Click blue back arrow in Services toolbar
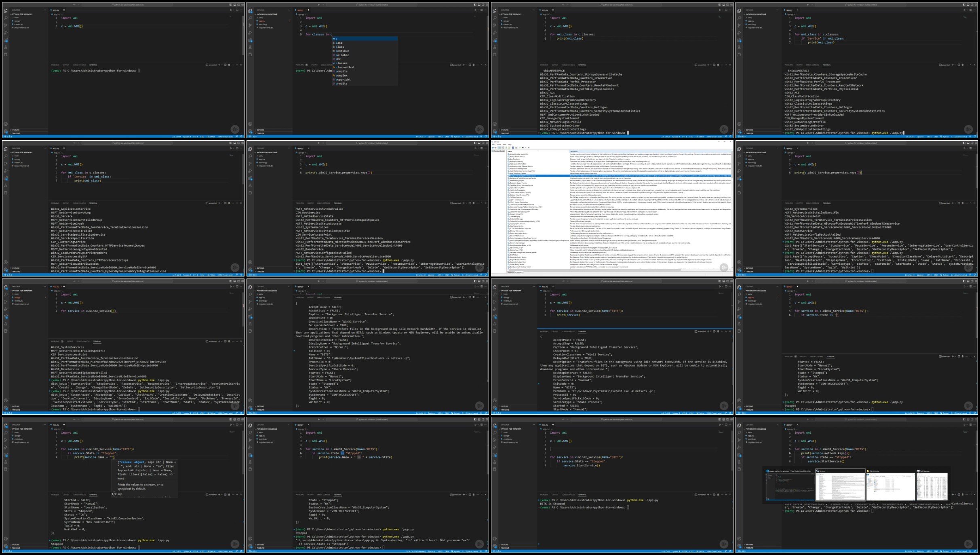Screen dimensions: 980x555 493,148
